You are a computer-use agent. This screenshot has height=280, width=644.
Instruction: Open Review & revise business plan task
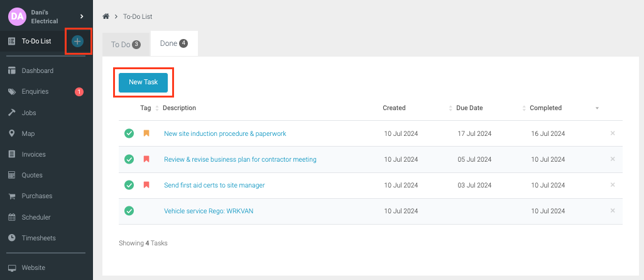240,160
